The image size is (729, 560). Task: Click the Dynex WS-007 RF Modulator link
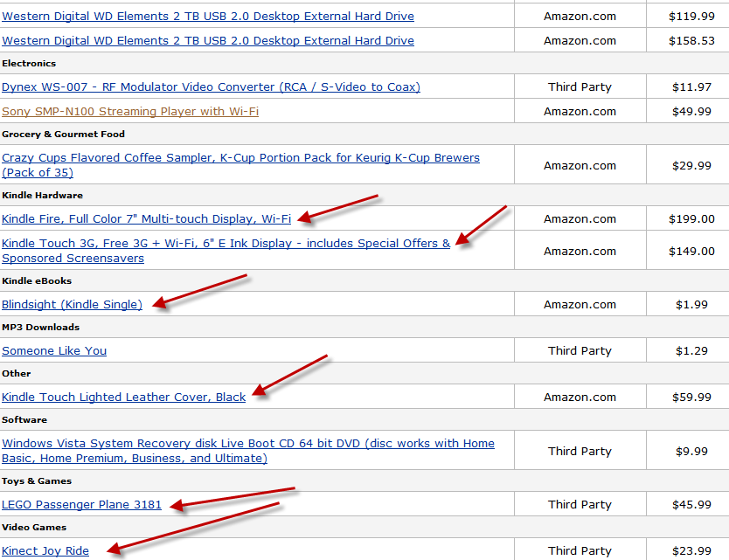(211, 87)
